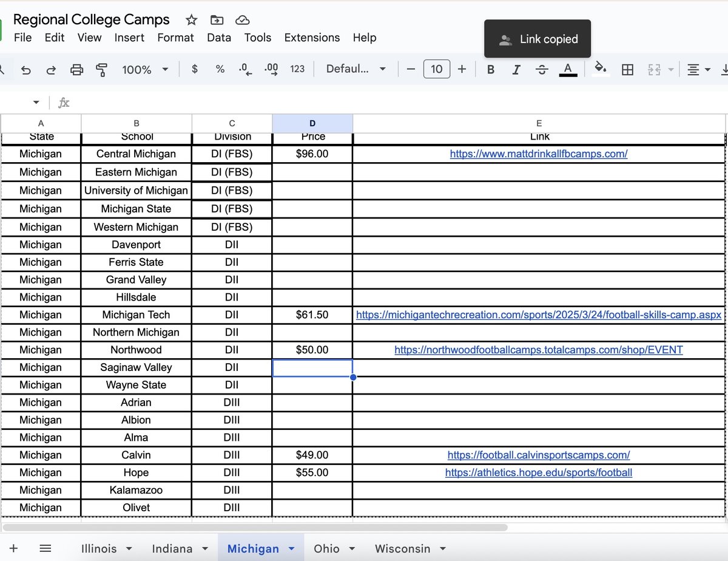
Task: Select the Kalamazoo school cell
Action: (x=136, y=490)
